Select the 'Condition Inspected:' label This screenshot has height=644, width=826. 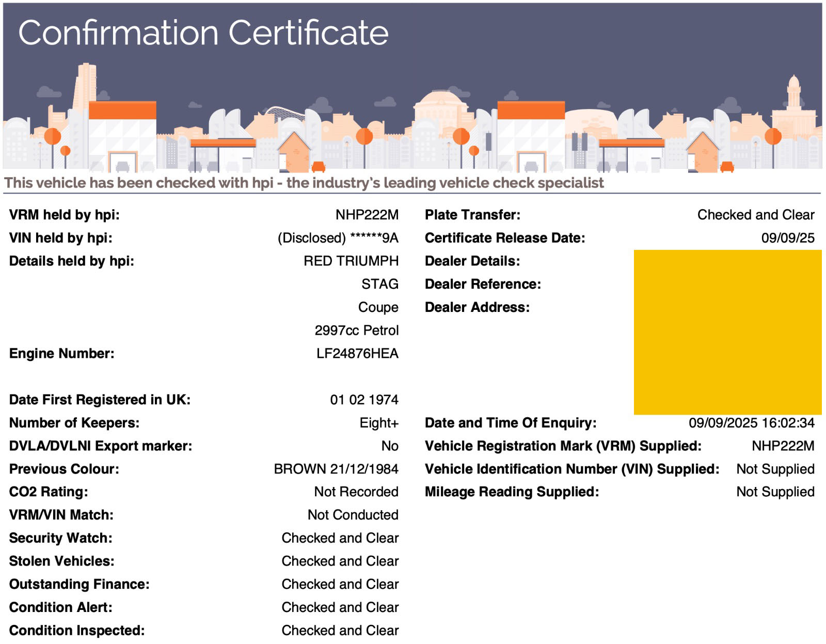pos(77,631)
